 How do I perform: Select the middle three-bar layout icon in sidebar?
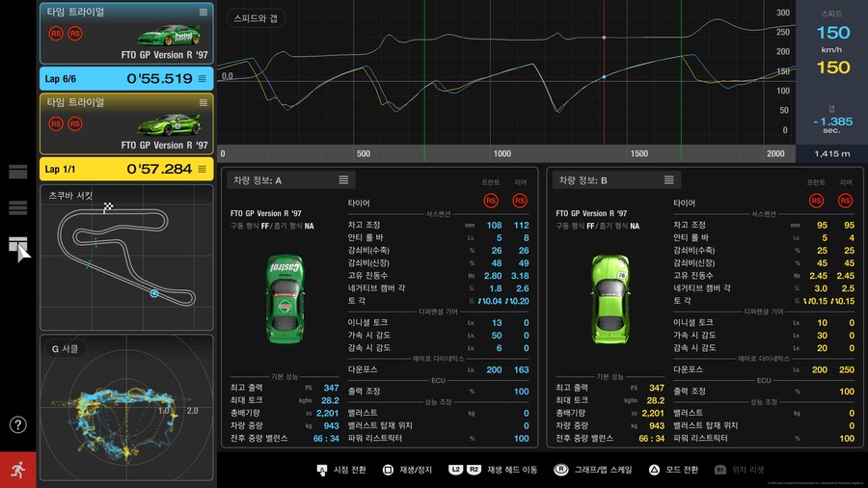[x=17, y=207]
